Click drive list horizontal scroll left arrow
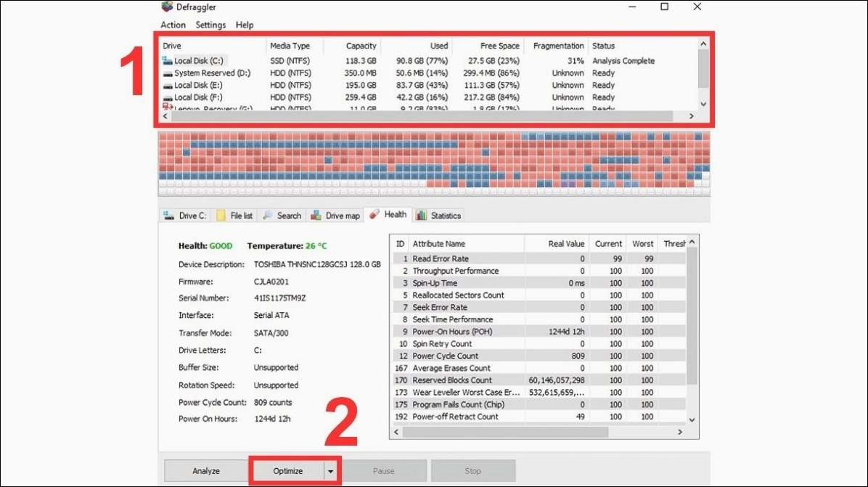This screenshot has height=487, width=868. 165,116
